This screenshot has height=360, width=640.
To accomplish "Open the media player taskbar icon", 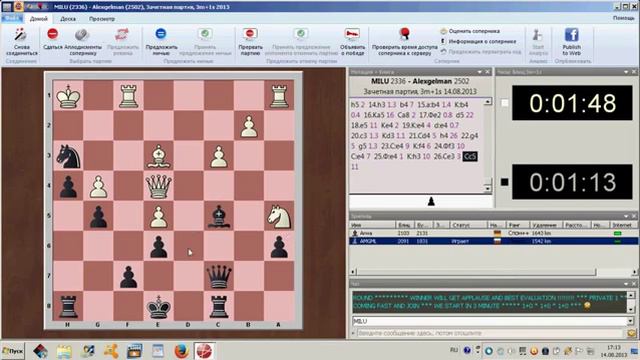I will pos(134,351).
